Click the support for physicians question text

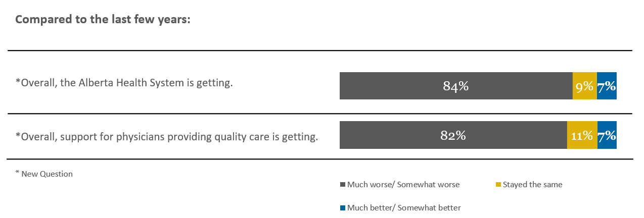pos(167,137)
